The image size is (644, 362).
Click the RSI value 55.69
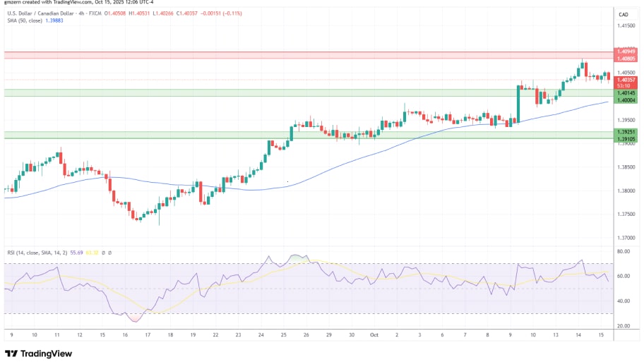coord(76,253)
